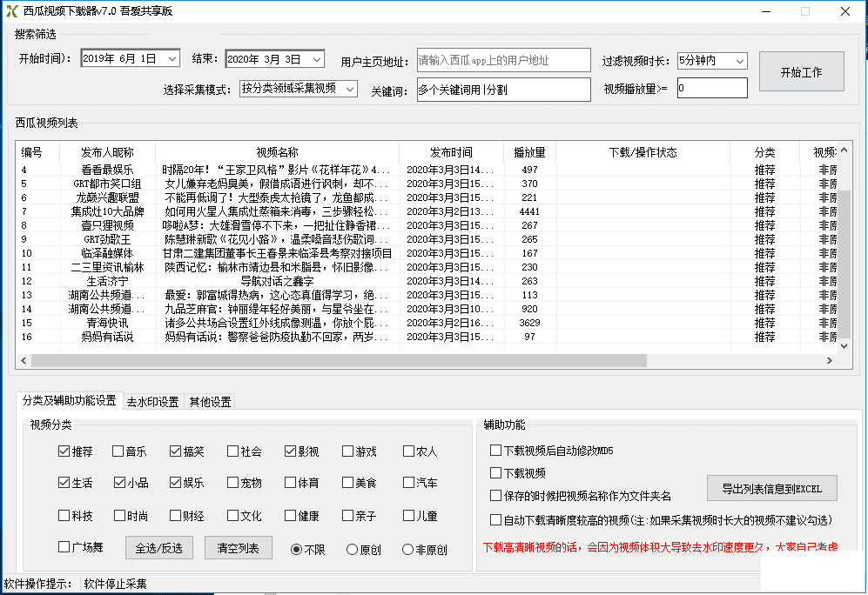
Task: Focus the 用户主页地址 input field
Action: pyautogui.click(x=504, y=60)
